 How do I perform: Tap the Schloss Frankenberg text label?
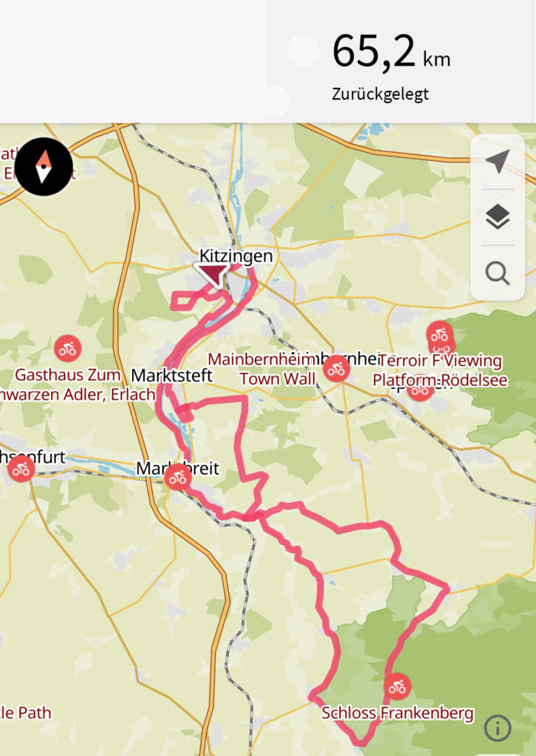397,712
